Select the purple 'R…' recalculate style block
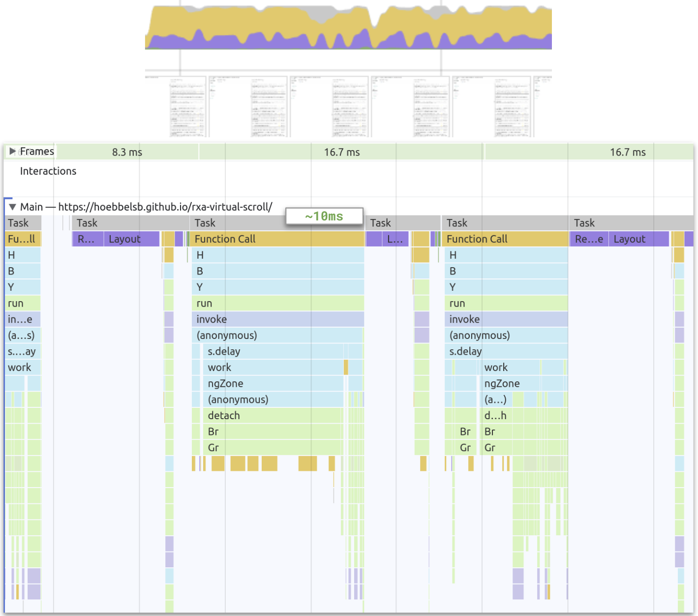The image size is (698, 616). click(87, 239)
